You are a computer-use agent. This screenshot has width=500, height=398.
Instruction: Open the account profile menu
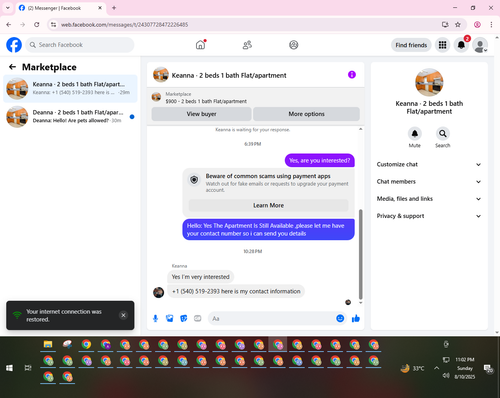point(480,45)
